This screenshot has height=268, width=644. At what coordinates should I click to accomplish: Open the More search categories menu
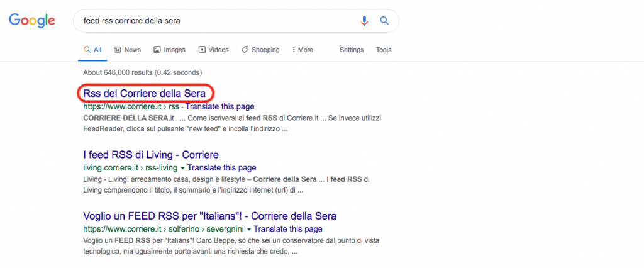(303, 50)
